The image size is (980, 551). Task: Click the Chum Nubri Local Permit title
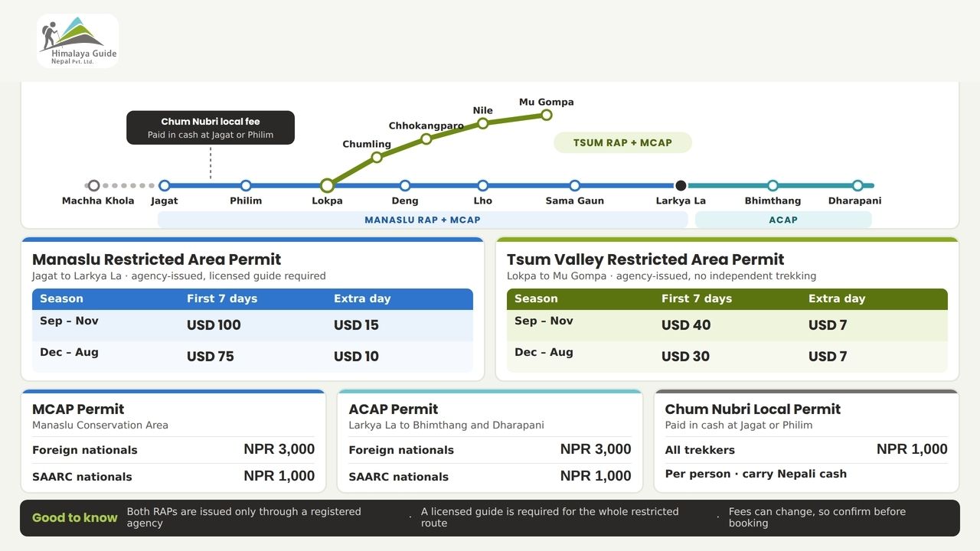(x=753, y=409)
